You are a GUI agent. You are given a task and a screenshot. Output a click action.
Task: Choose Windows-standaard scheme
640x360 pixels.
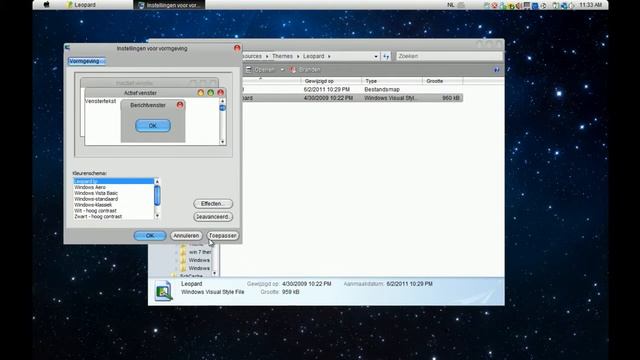tap(113, 199)
